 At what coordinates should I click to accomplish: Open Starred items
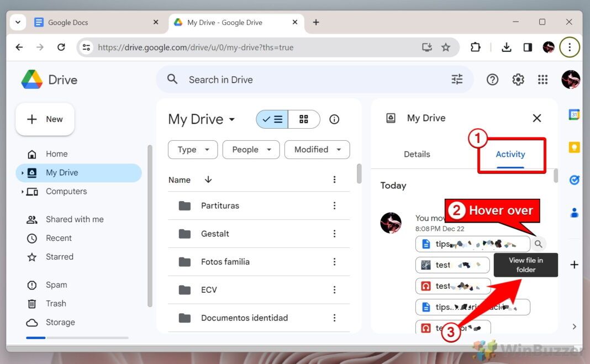(79, 257)
